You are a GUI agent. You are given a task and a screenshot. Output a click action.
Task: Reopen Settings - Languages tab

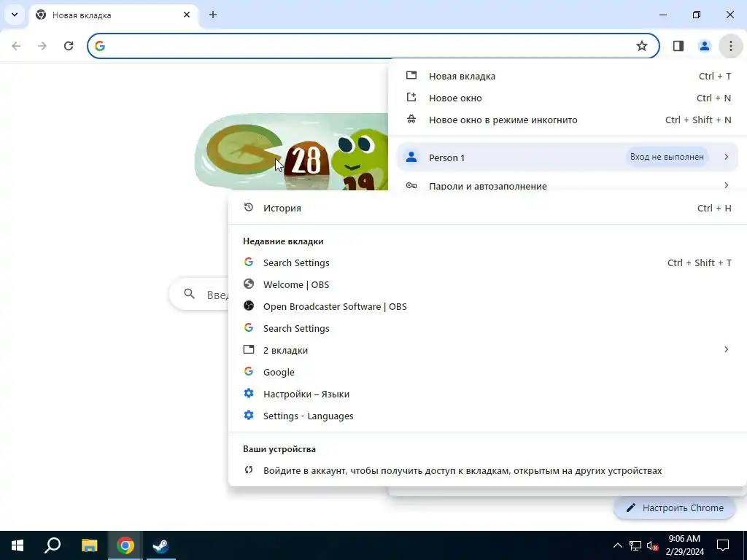[x=487, y=416]
